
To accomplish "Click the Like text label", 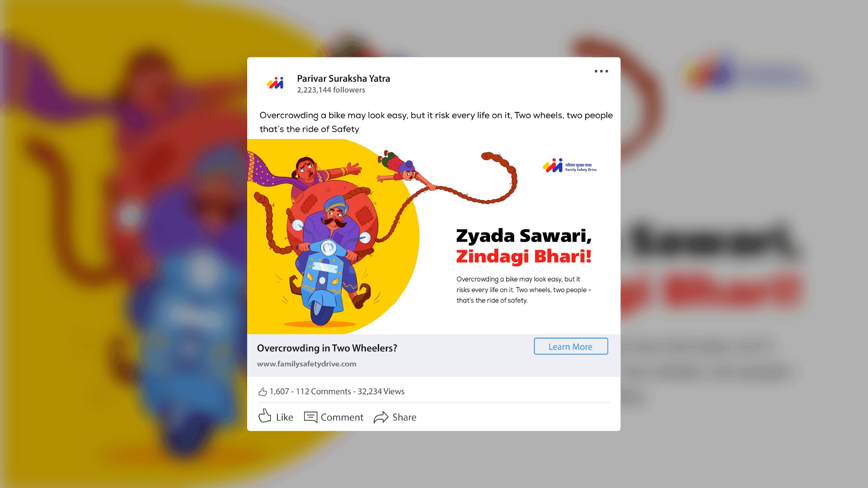I will point(284,417).
